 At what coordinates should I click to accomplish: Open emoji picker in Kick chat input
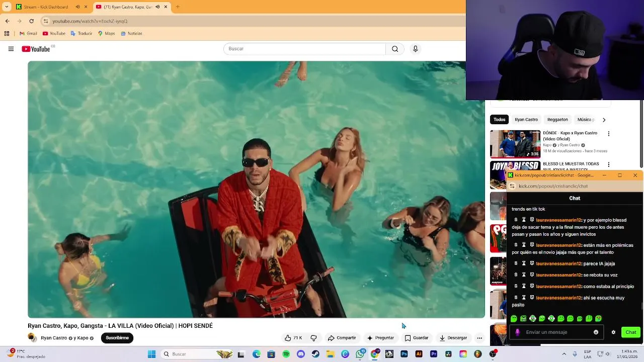point(596,332)
